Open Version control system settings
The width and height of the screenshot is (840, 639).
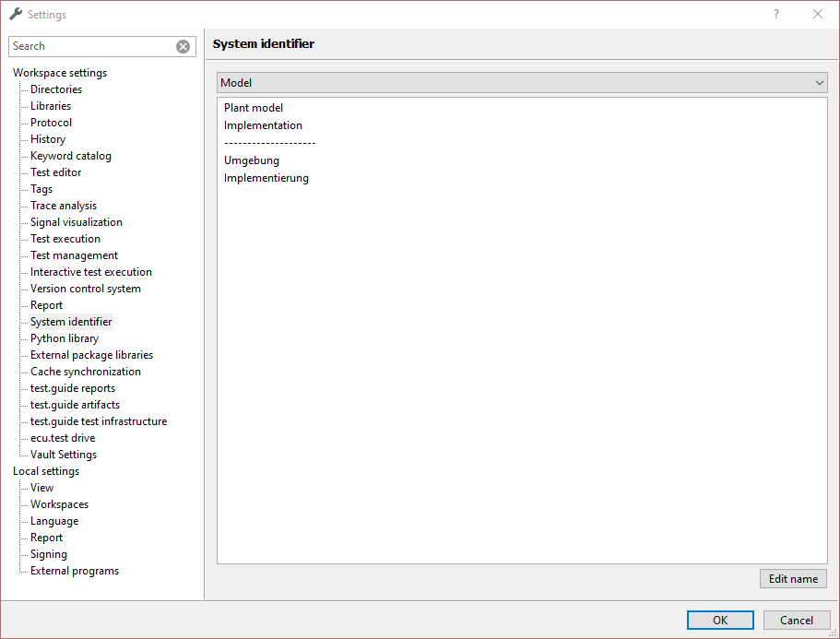coord(86,289)
